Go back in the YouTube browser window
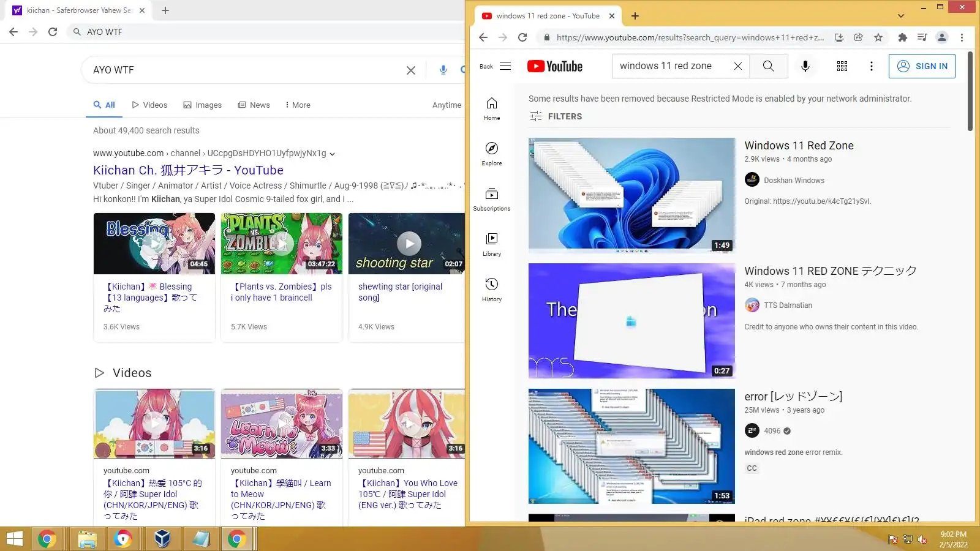 [x=483, y=37]
